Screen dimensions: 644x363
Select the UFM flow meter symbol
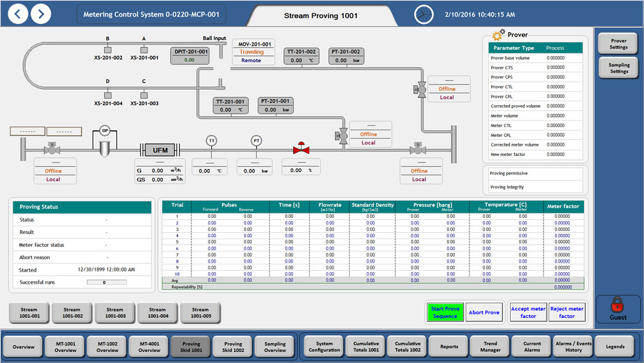(x=160, y=150)
